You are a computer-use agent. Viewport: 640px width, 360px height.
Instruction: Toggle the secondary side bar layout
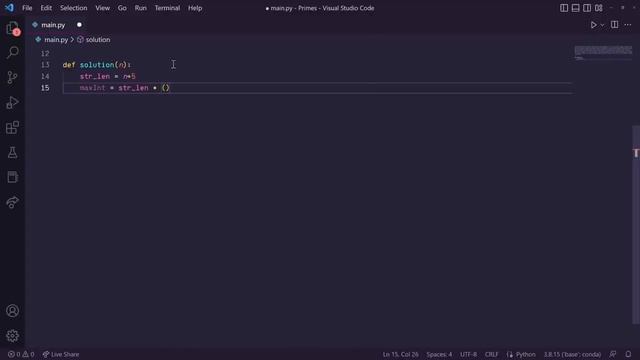(587, 8)
